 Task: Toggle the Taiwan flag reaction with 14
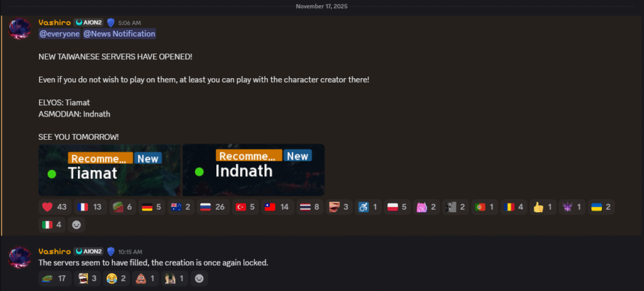coord(277,207)
